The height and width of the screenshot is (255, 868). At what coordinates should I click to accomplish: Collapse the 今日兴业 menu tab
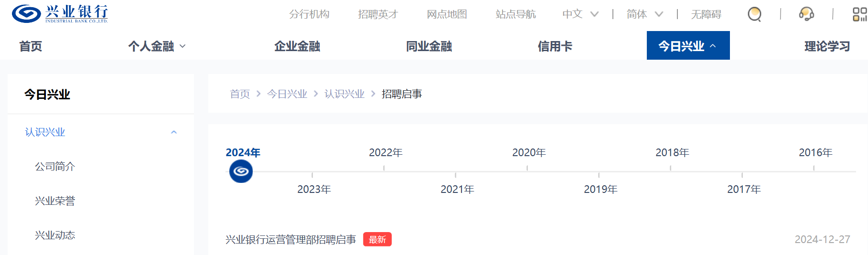688,45
